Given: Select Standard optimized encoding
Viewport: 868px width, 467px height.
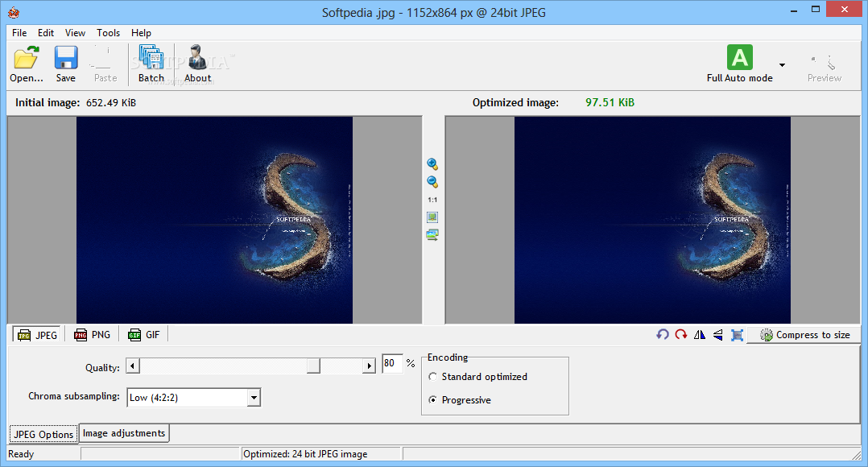Looking at the screenshot, I should [478, 376].
